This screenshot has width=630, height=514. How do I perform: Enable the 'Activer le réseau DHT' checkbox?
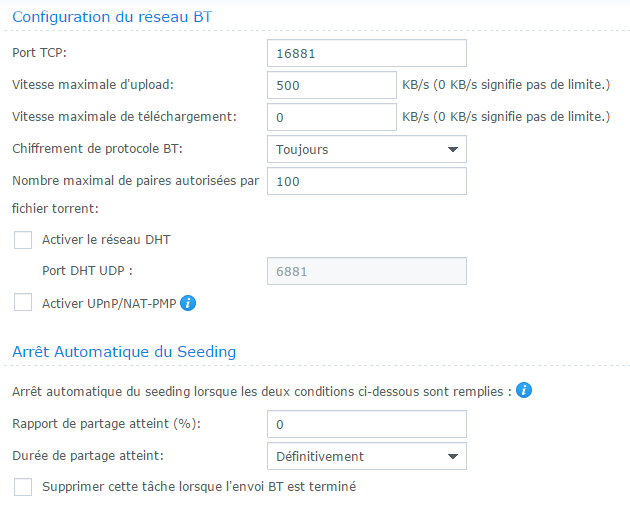tap(23, 240)
